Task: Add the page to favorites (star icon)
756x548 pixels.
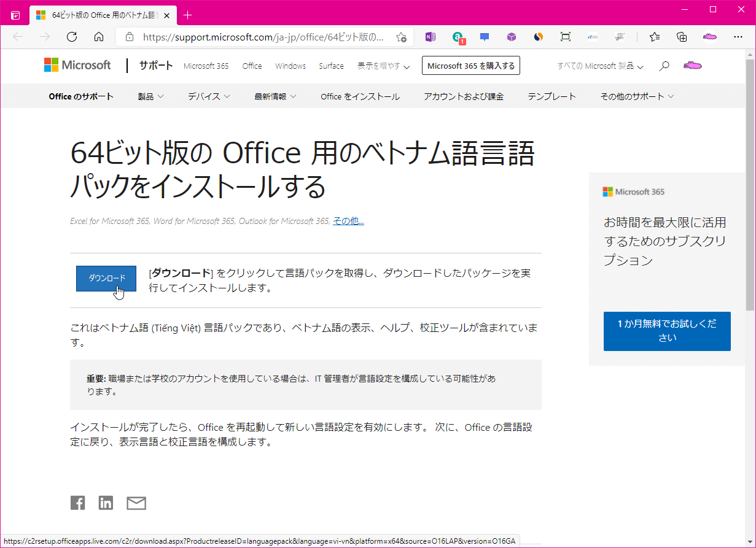Action: pos(401,37)
